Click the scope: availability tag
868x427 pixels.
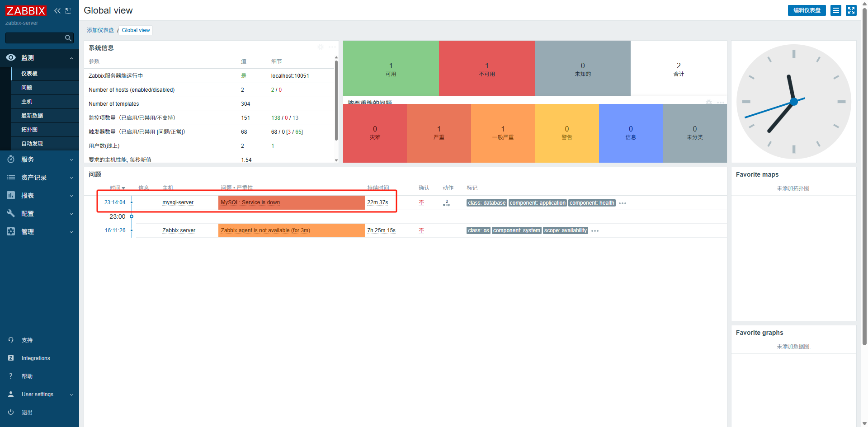pos(565,230)
